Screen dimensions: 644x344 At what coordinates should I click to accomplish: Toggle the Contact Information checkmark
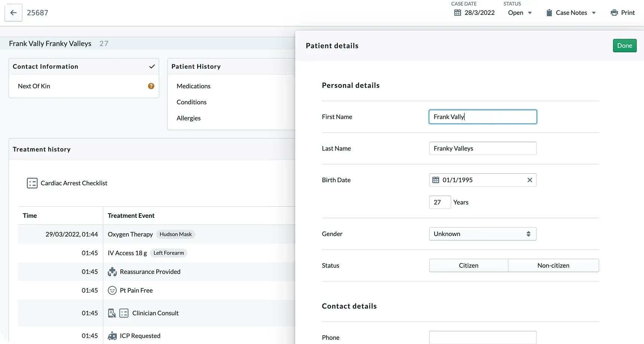tap(152, 66)
